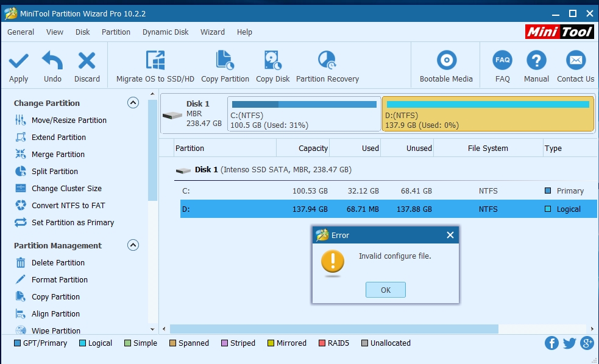599x364 pixels.
Task: Click horizontal scrollbar right arrow
Action: point(592,329)
